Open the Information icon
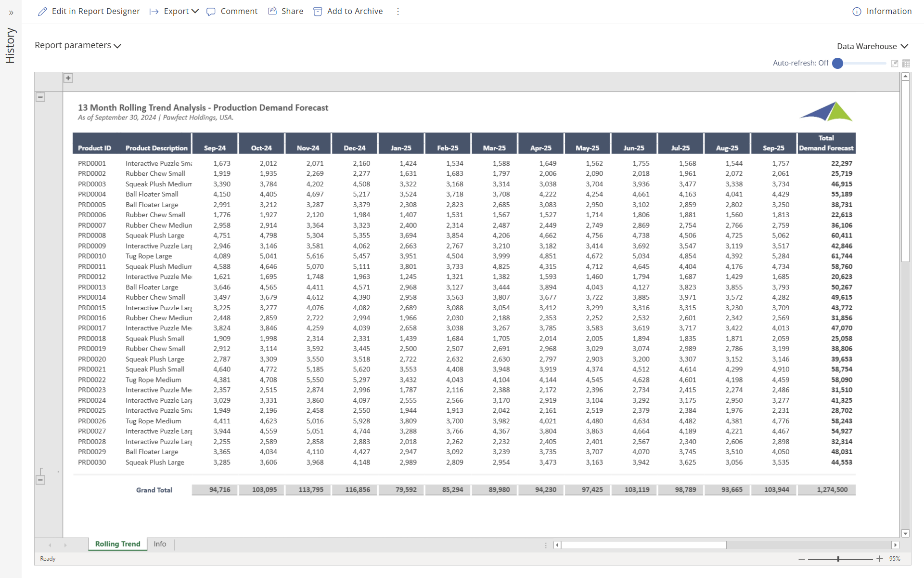The height and width of the screenshot is (578, 924). (857, 12)
